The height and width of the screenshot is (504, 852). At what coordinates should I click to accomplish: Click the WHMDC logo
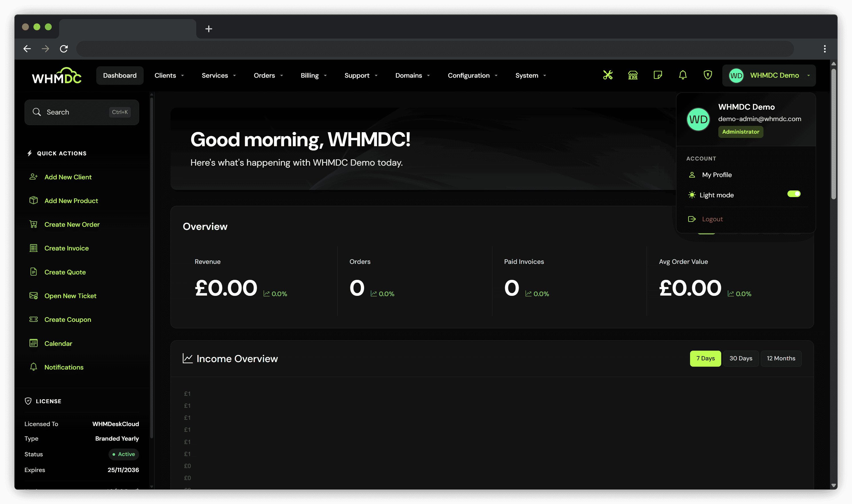(x=56, y=75)
